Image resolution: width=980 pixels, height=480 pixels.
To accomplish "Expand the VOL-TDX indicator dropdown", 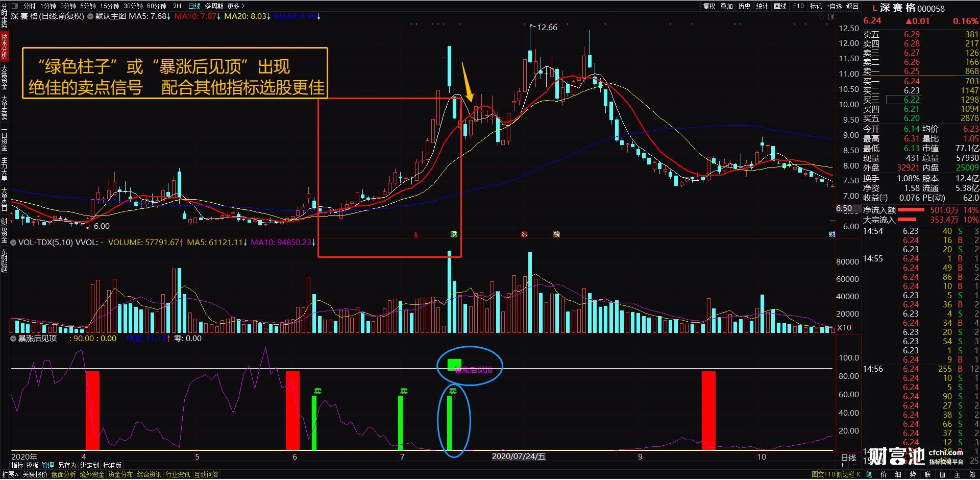I will [14, 243].
